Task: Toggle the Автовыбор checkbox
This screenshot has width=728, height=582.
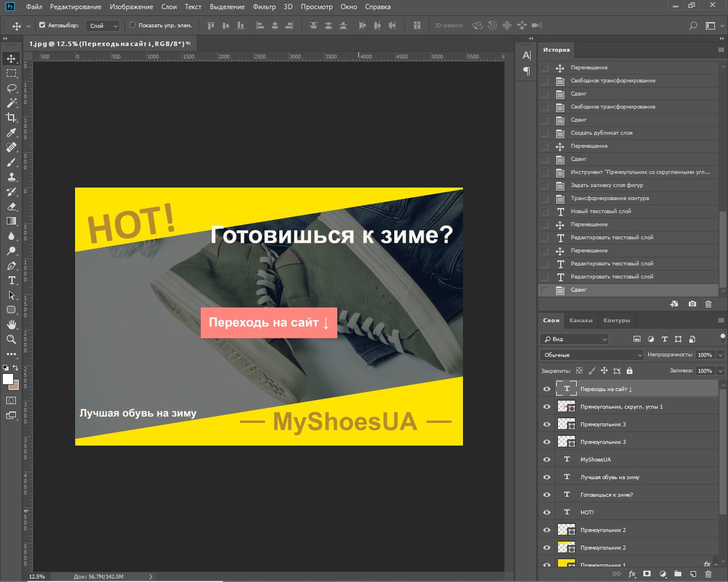Action: click(x=42, y=25)
